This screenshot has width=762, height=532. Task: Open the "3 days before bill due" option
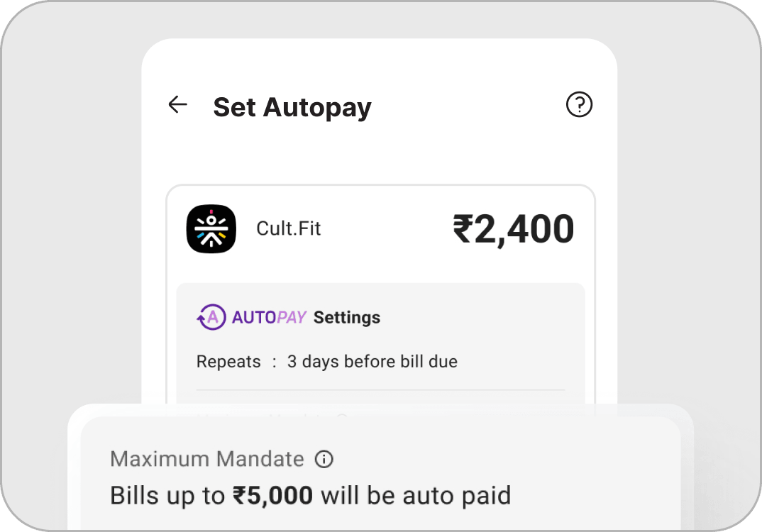372,361
